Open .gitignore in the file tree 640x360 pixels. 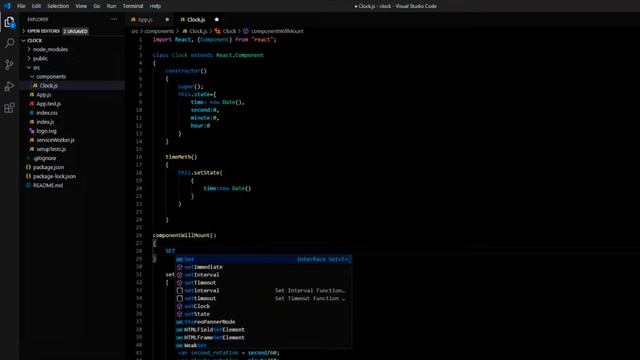44,158
